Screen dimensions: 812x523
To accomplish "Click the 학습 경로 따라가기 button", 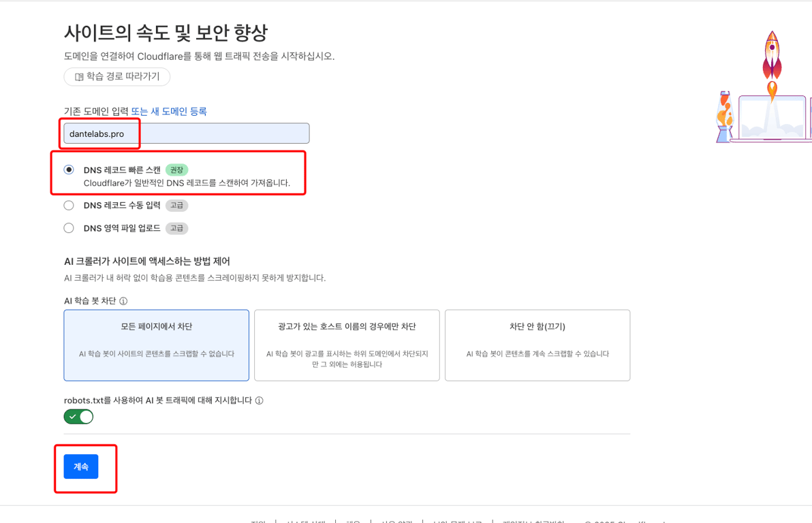I will coord(117,77).
